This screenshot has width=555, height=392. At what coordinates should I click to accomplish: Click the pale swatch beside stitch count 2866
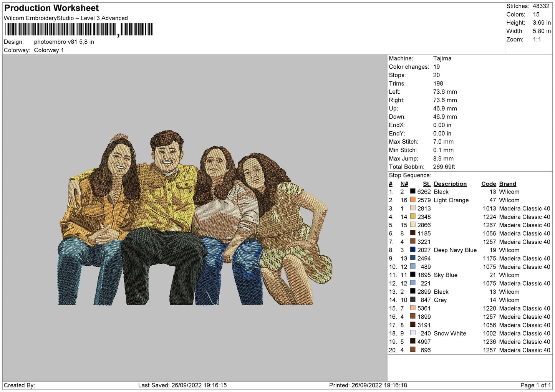(413, 225)
